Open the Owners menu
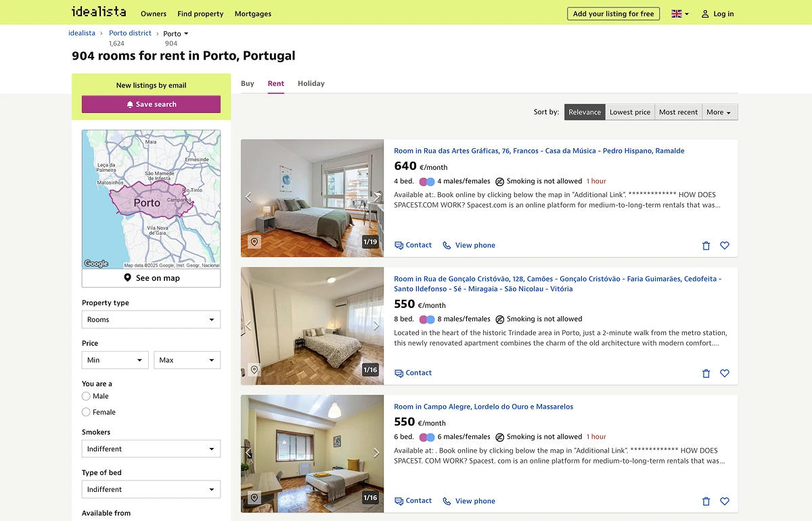Image resolution: width=812 pixels, height=521 pixels. [x=154, y=14]
